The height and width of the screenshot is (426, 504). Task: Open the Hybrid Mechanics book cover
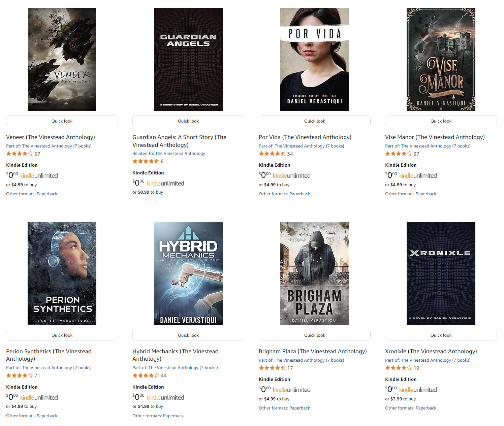[188, 273]
